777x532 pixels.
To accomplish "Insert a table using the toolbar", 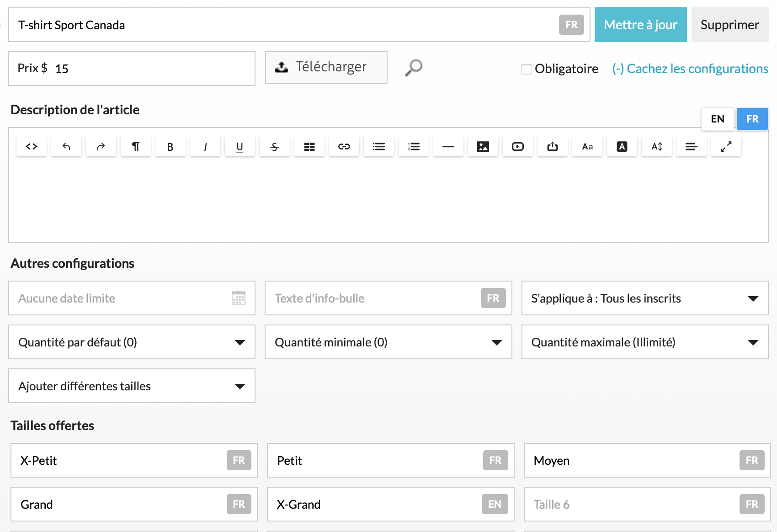I will [x=309, y=147].
